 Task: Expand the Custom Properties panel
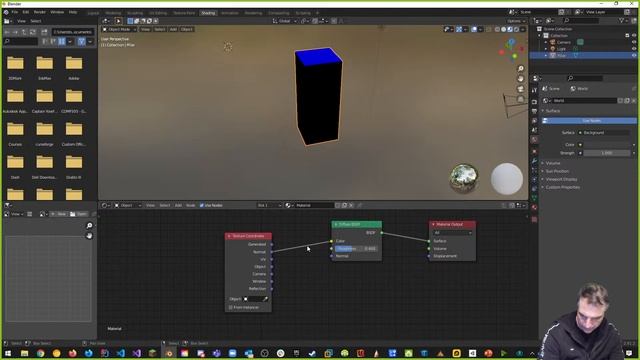(x=562, y=187)
